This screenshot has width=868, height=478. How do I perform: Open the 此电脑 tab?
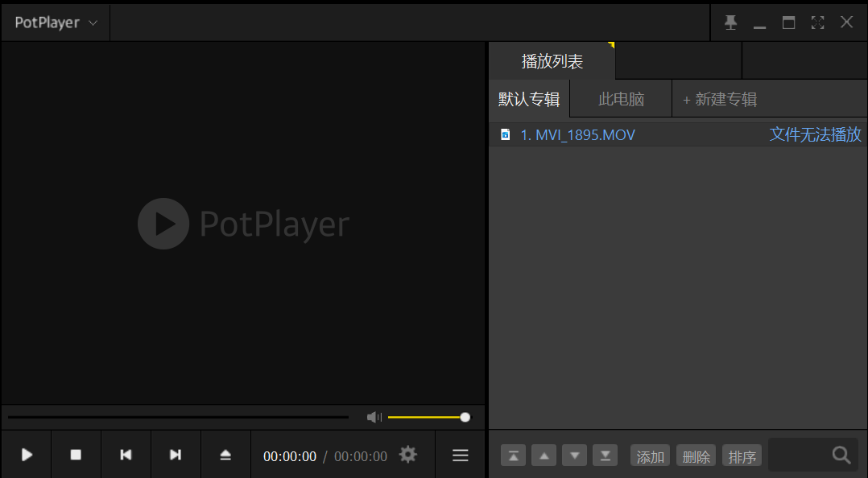621,99
